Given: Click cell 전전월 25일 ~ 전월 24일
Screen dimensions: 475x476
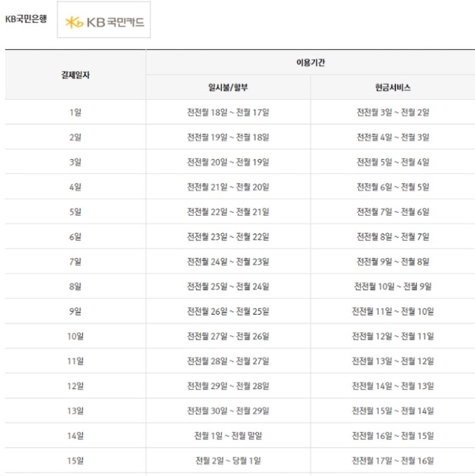Looking at the screenshot, I should tap(229, 286).
